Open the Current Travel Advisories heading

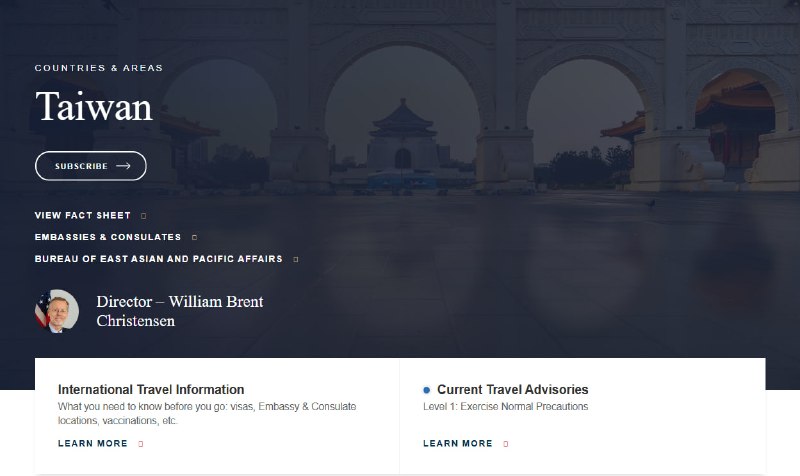point(512,389)
